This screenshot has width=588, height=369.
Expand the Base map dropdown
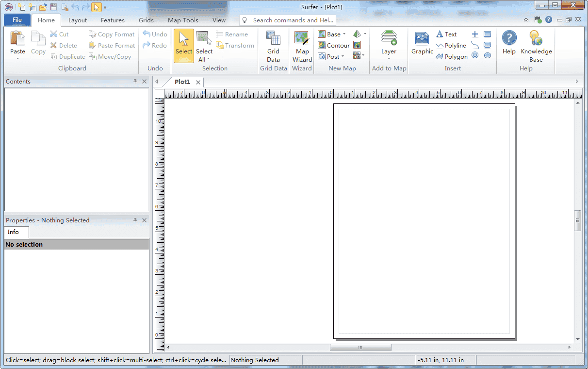pos(344,34)
